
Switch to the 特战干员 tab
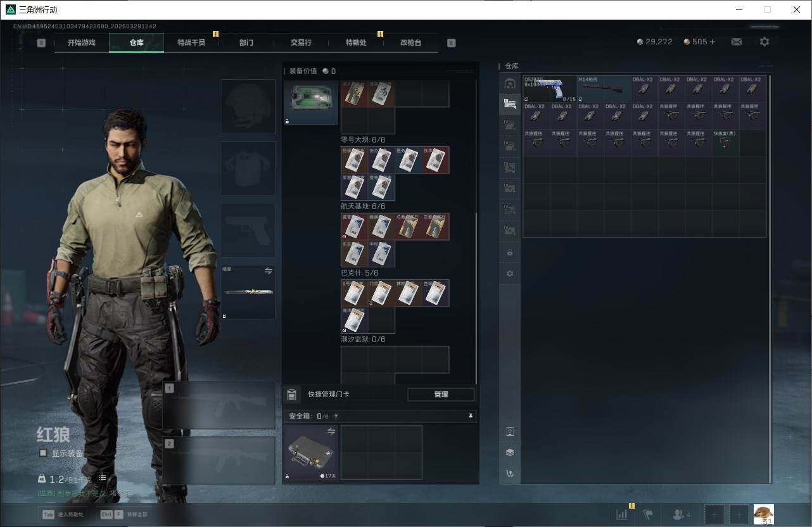pos(191,42)
